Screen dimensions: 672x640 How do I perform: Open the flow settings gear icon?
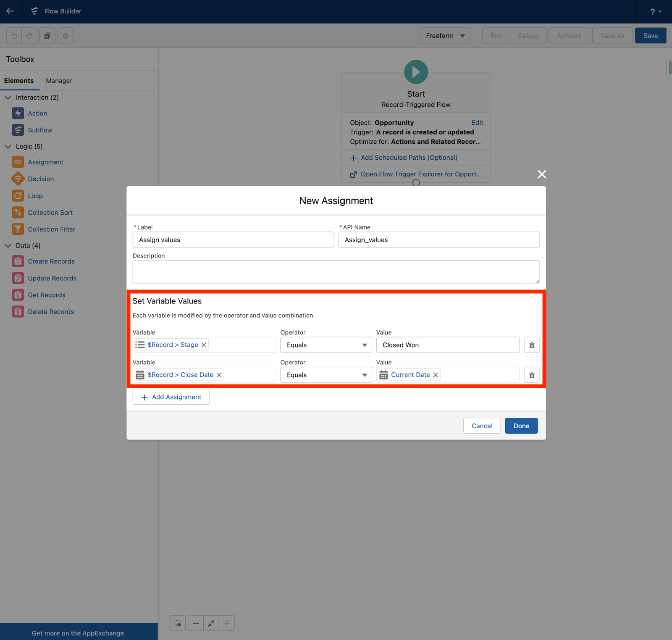[65, 35]
